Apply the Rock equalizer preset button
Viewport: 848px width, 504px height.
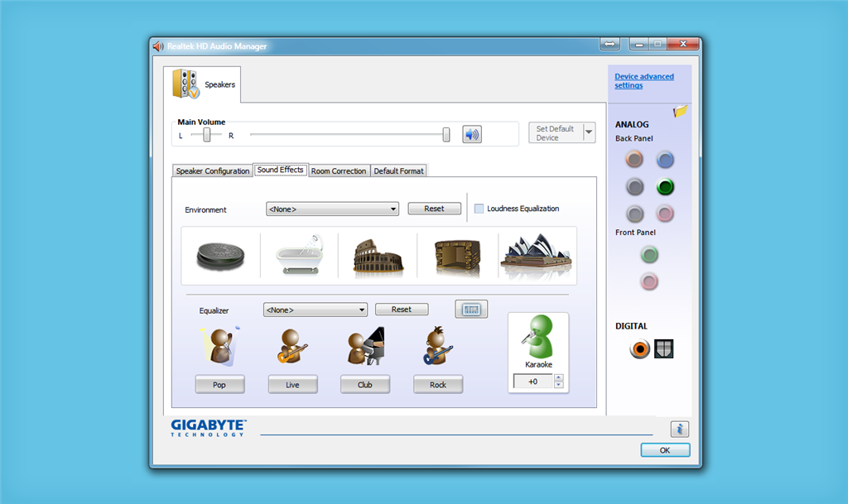click(438, 385)
